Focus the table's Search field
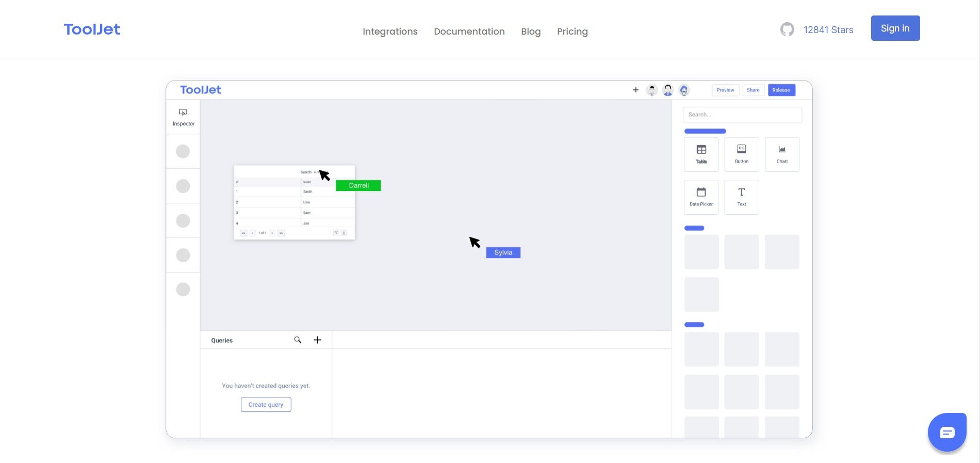 click(315, 172)
